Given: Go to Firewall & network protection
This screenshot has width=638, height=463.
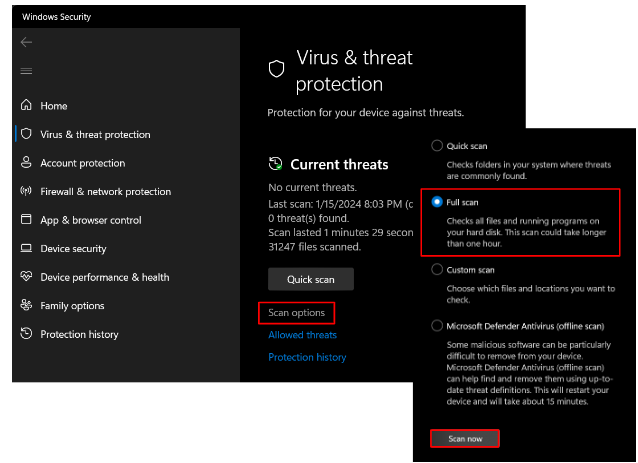Looking at the screenshot, I should point(105,191).
